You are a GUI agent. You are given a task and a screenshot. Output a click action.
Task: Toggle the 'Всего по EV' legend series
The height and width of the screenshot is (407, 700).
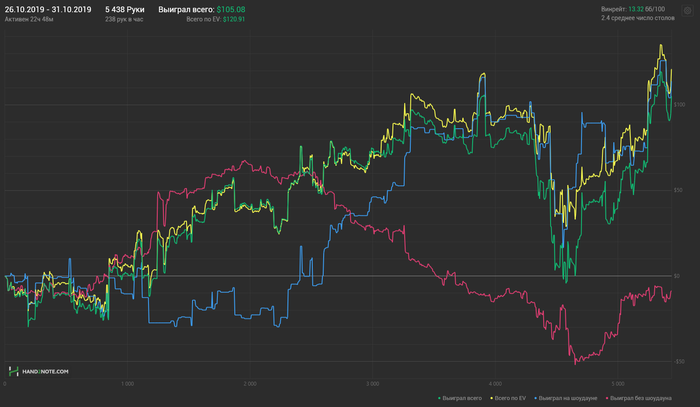(508, 398)
